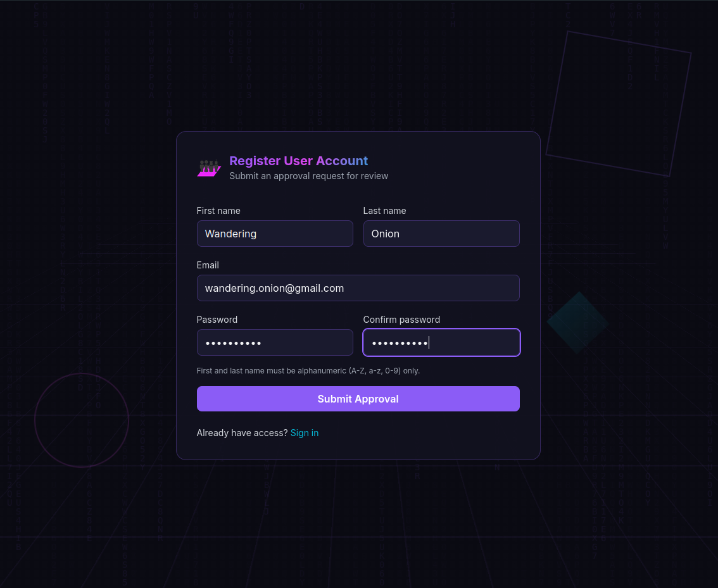Viewport: 718px width, 588px height.
Task: Click the Last name field containing Onion
Action: tap(441, 234)
